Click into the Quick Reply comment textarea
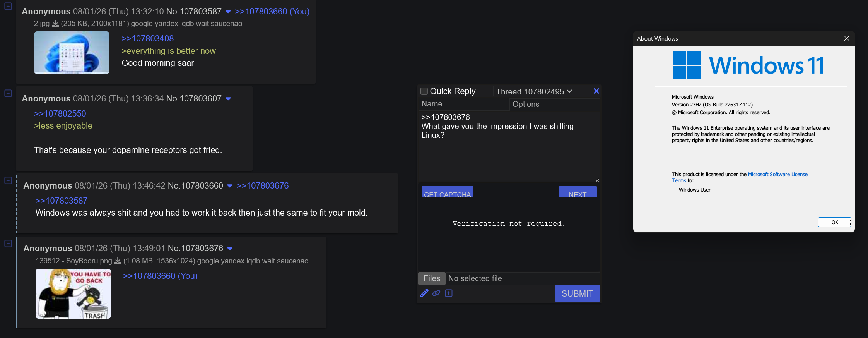This screenshot has height=338, width=868. (509, 147)
